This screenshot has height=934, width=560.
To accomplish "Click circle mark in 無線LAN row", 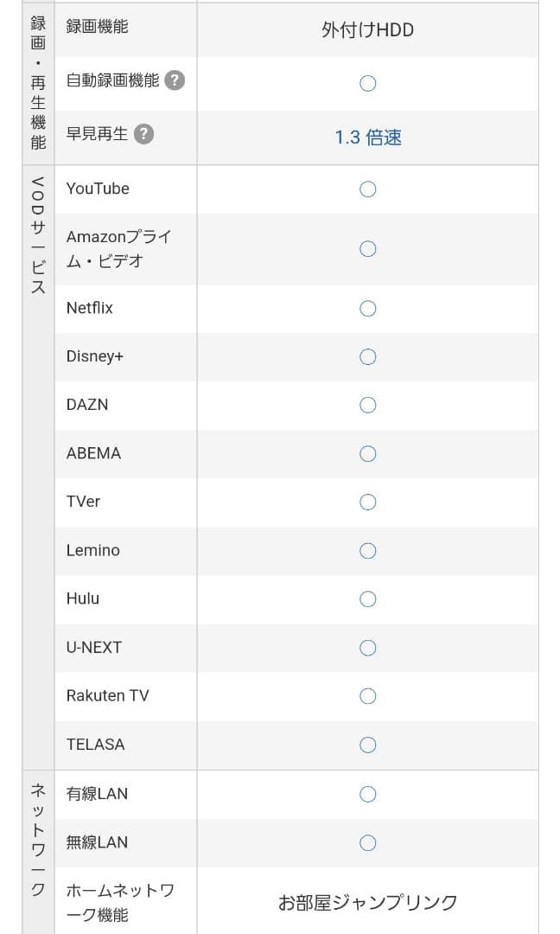I will (x=367, y=843).
